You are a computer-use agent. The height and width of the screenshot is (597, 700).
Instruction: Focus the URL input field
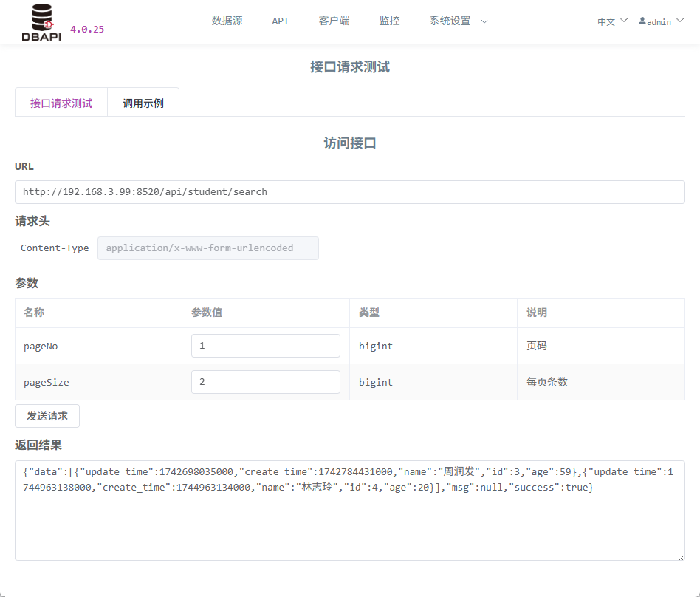(349, 192)
